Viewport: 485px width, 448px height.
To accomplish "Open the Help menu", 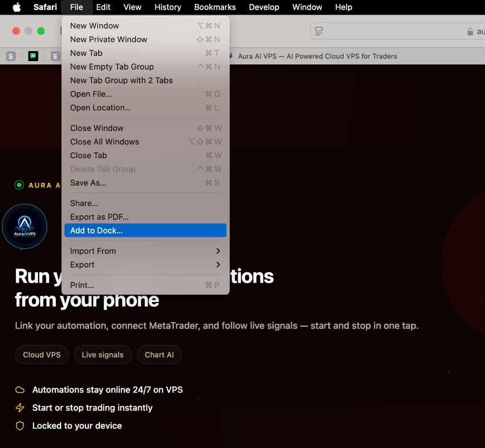I will (344, 7).
